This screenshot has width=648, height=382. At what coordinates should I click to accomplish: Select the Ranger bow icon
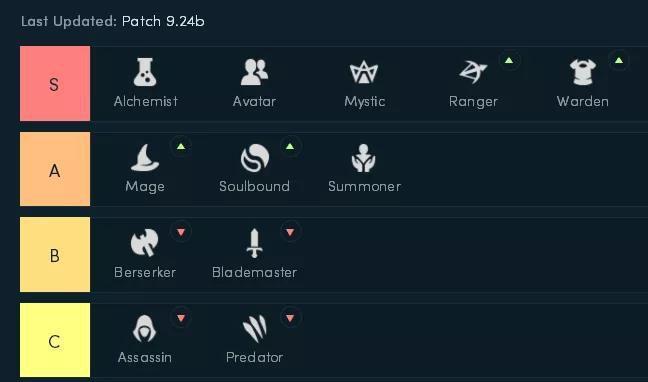(x=473, y=72)
